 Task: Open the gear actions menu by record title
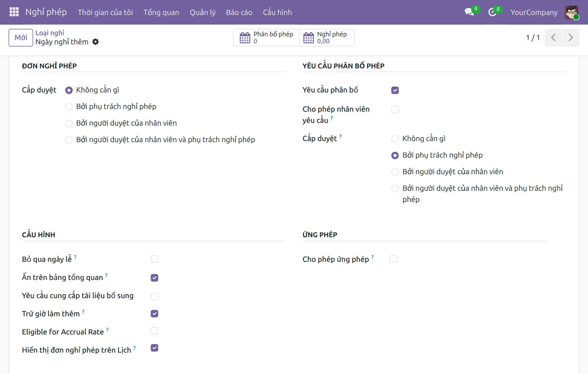(95, 42)
